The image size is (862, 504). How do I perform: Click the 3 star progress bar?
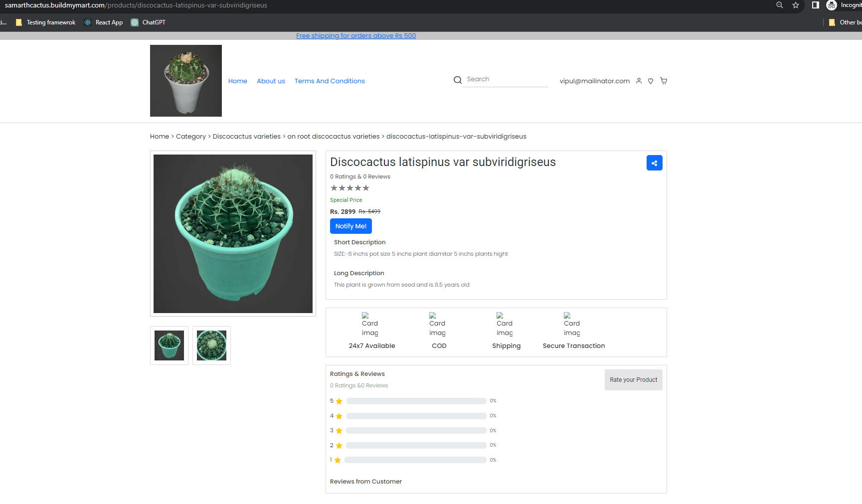tap(416, 431)
